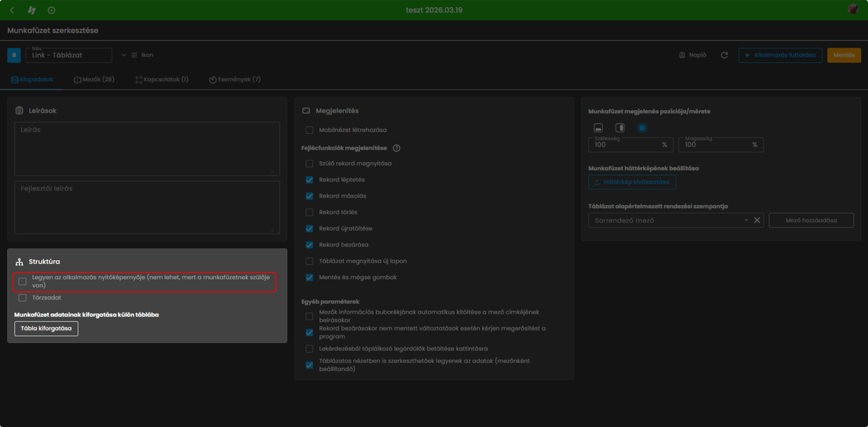Expand the chevron next to the name field
This screenshot has height=427, width=868.
pos(123,55)
